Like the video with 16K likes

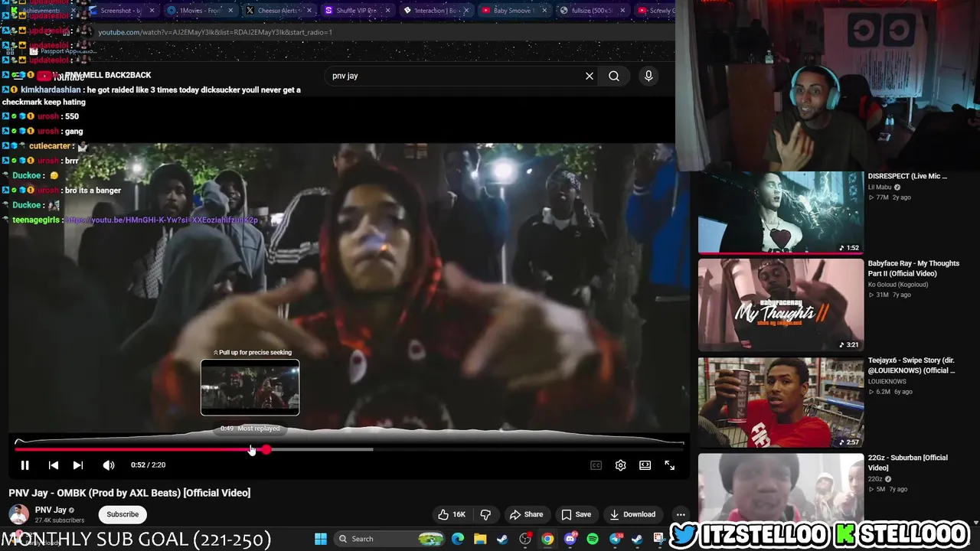click(452, 514)
